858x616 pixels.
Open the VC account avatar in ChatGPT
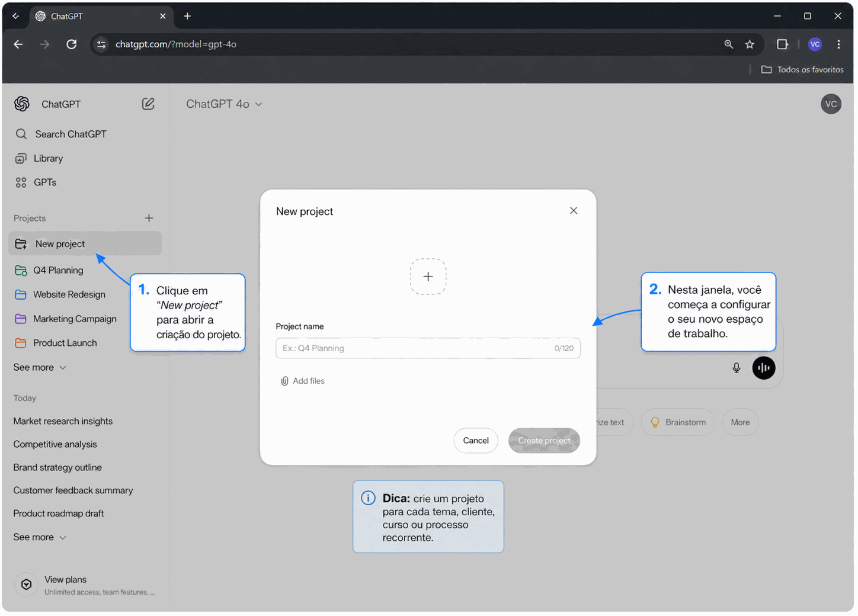pyautogui.click(x=831, y=104)
